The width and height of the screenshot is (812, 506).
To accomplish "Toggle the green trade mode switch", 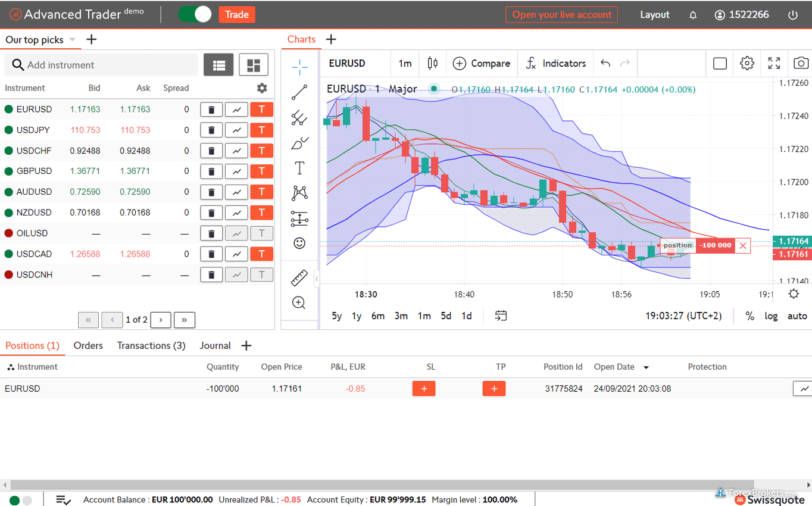I will 195,14.
